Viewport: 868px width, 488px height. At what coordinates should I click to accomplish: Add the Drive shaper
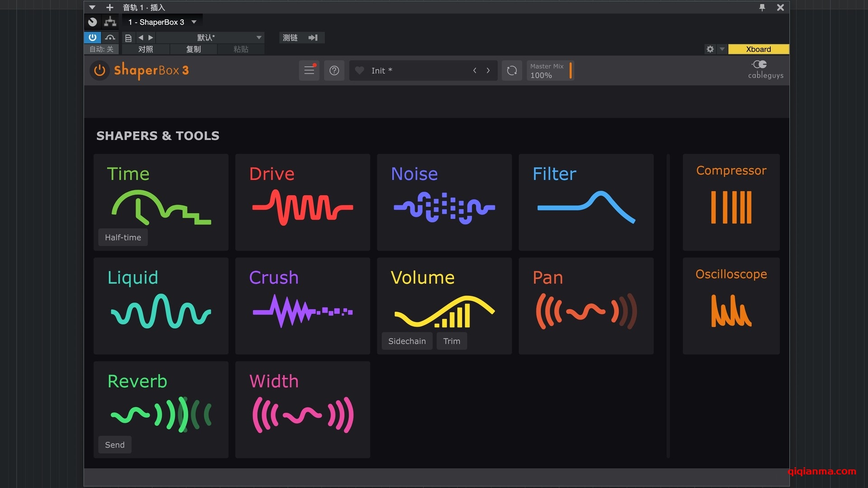click(302, 202)
